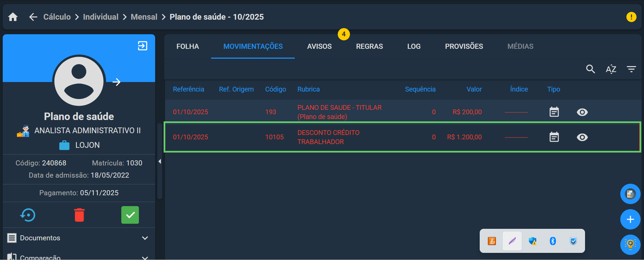Navigate to Mensal breadcrumb
Image resolution: width=644 pixels, height=260 pixels.
[144, 17]
